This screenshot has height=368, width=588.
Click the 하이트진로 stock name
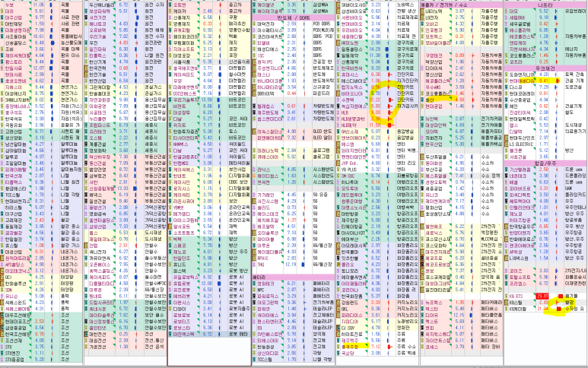351,334
